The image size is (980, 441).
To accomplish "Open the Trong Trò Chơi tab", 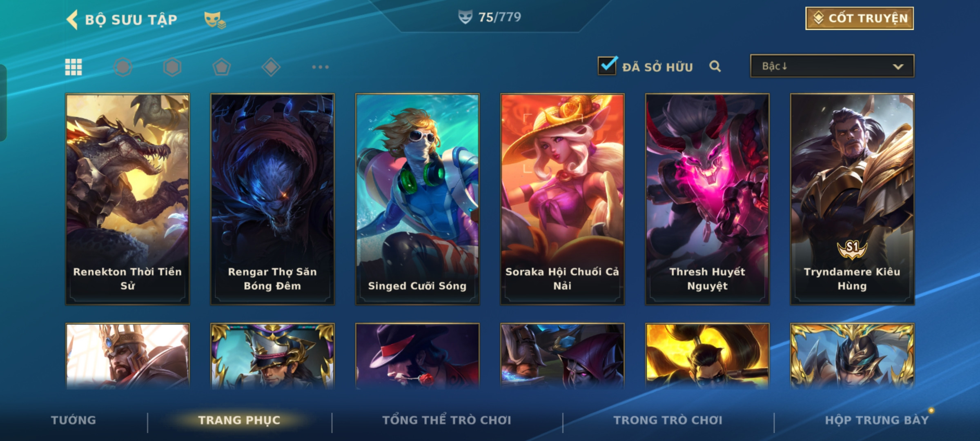I will coord(668,420).
